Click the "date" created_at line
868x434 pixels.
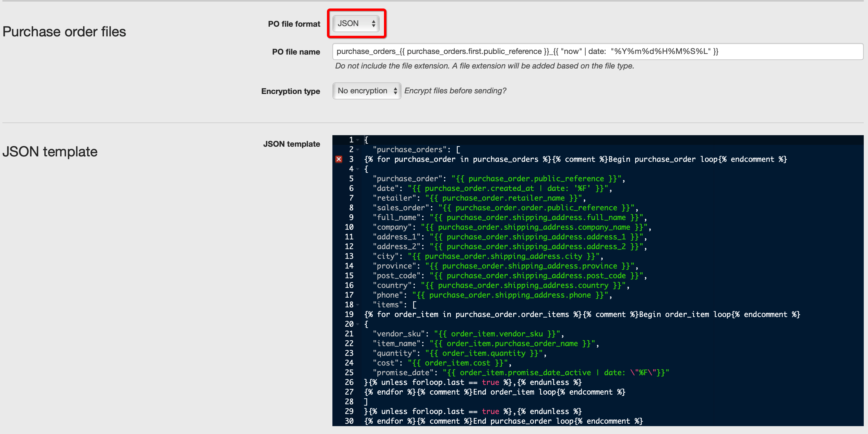(492, 189)
